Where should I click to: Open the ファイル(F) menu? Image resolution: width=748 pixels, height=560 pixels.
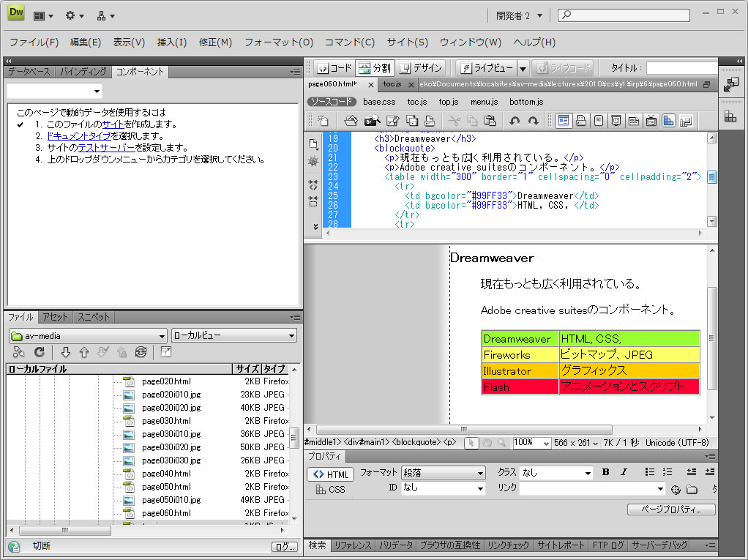pos(34,42)
